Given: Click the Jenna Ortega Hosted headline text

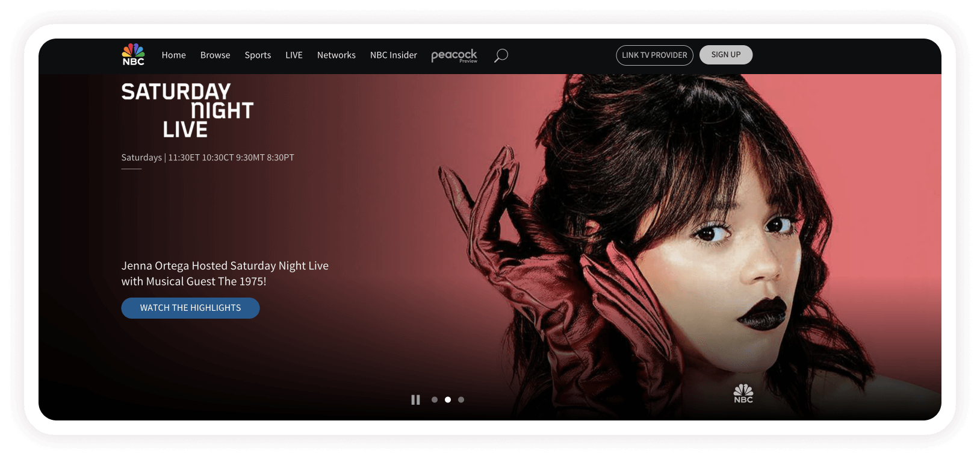Looking at the screenshot, I should pyautogui.click(x=225, y=273).
